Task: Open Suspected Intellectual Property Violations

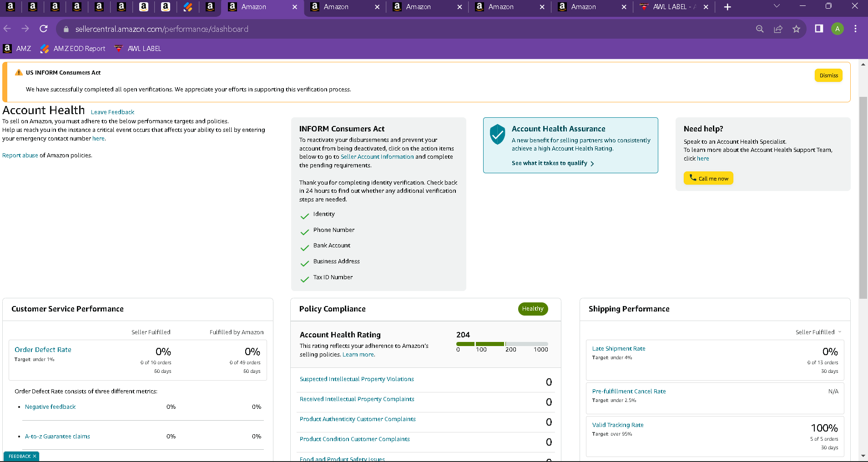Action: tap(357, 379)
